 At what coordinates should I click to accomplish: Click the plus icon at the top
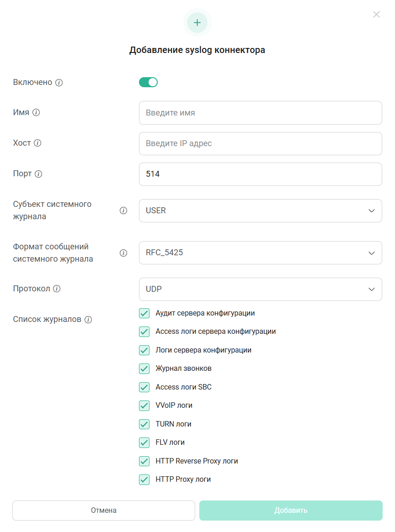197,22
